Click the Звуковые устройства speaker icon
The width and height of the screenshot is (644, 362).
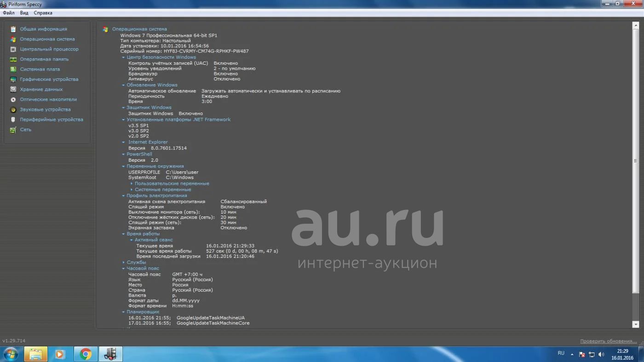coord(13,109)
